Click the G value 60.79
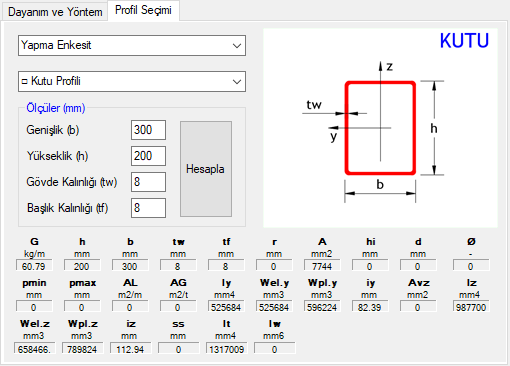510x366 pixels. point(34,266)
